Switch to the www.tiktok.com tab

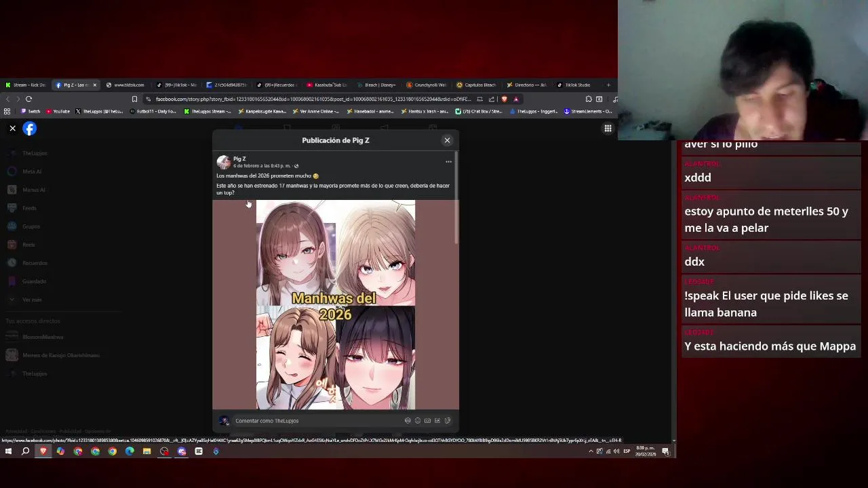[x=125, y=85]
